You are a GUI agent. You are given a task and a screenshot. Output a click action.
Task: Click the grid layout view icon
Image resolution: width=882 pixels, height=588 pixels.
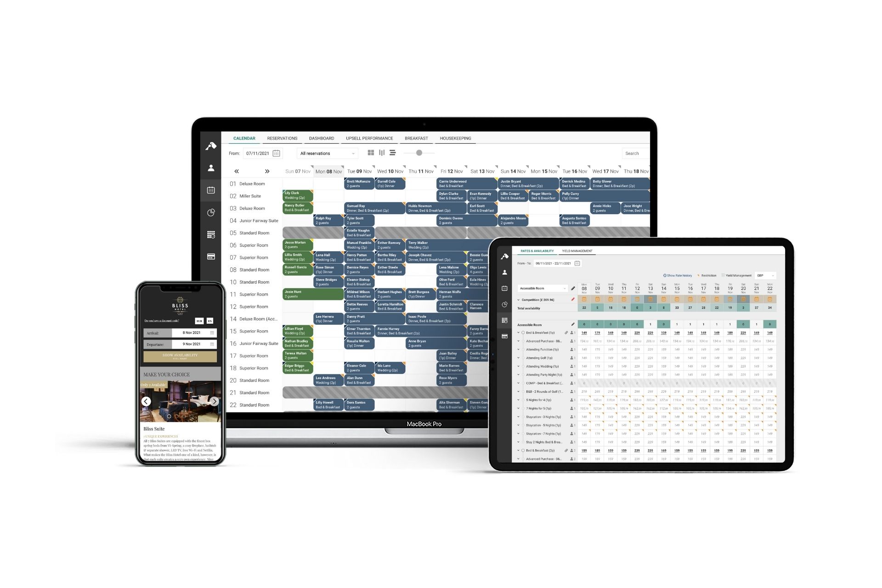tap(371, 153)
